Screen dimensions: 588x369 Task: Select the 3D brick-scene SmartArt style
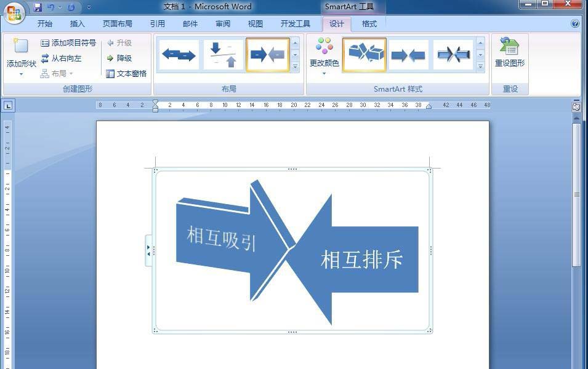click(x=364, y=55)
